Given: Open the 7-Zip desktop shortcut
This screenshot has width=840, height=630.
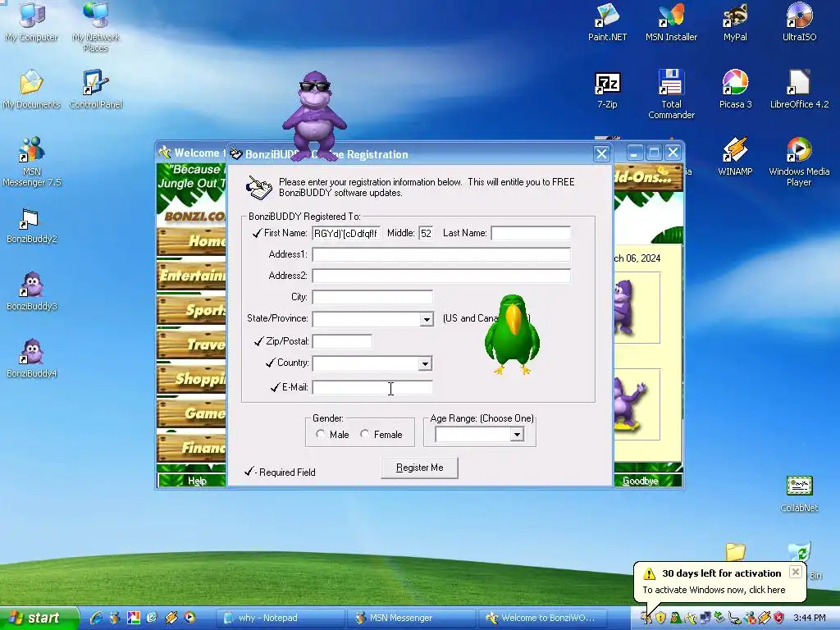Looking at the screenshot, I should 607,89.
